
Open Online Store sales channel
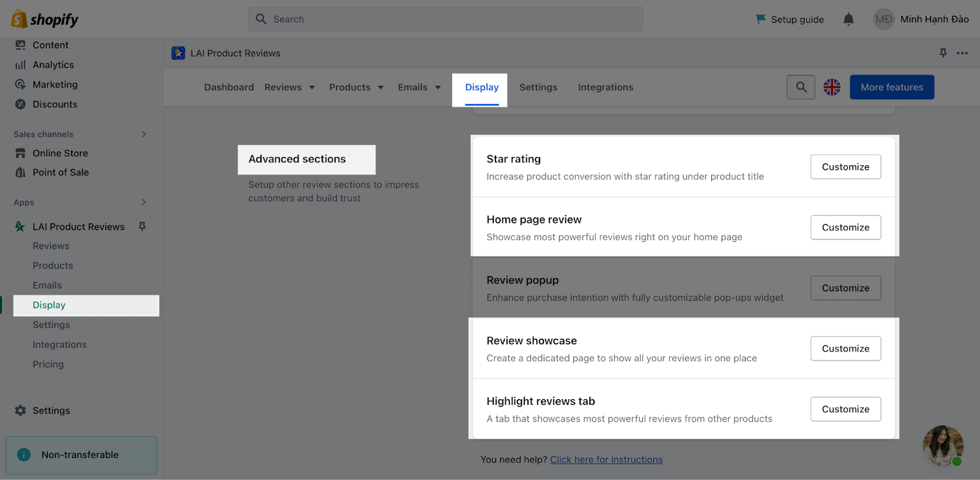coord(60,153)
